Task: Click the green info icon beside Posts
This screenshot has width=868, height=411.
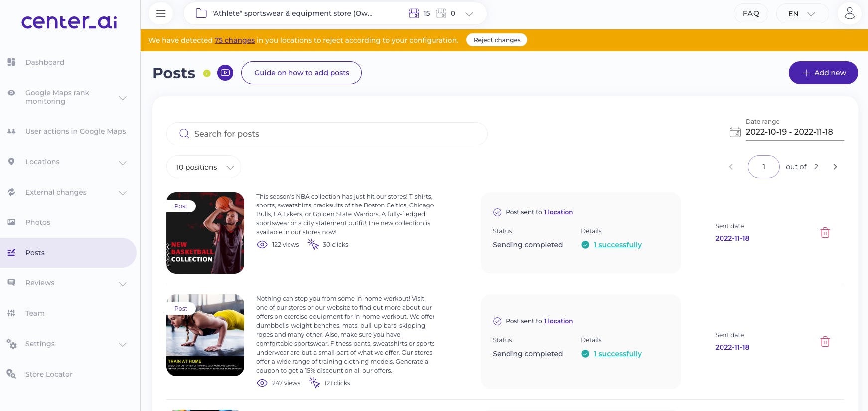Action: point(207,73)
